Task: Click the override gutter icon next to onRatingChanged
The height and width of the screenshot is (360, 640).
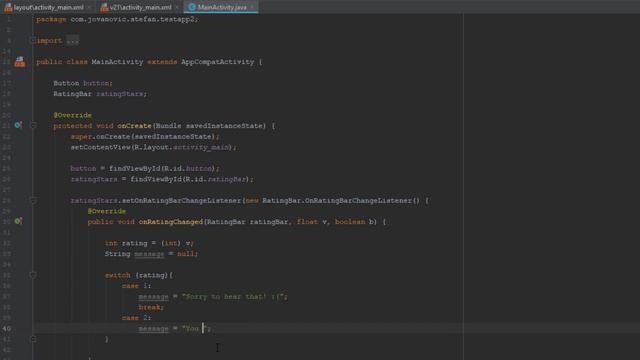Action: pos(18,221)
